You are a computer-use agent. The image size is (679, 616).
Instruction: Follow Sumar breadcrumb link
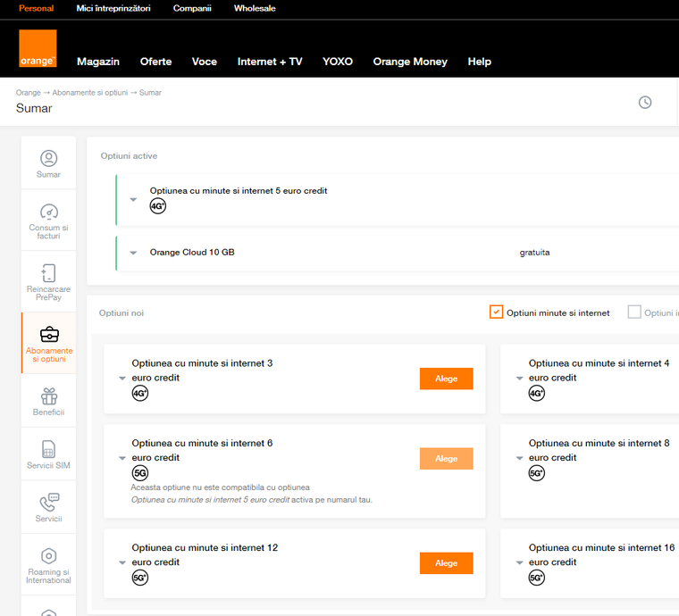tap(150, 93)
